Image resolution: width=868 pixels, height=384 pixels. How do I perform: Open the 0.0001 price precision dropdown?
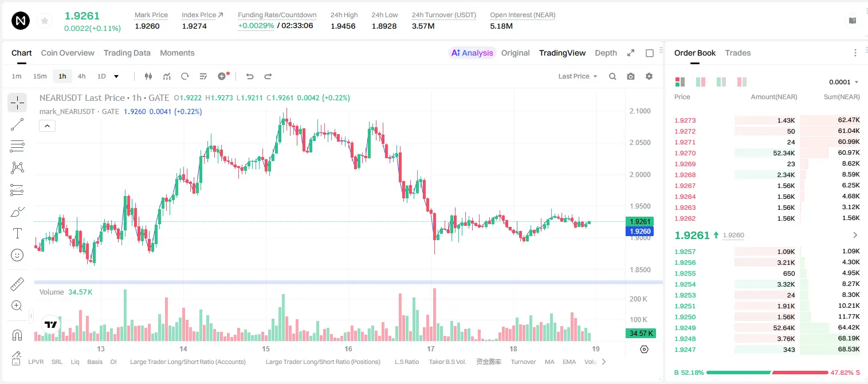[844, 82]
